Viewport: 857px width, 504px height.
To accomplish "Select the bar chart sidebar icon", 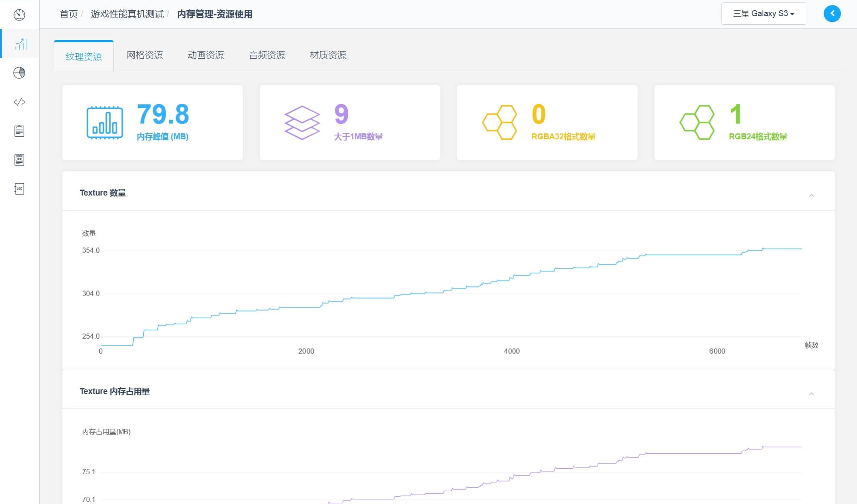I will pyautogui.click(x=21, y=44).
